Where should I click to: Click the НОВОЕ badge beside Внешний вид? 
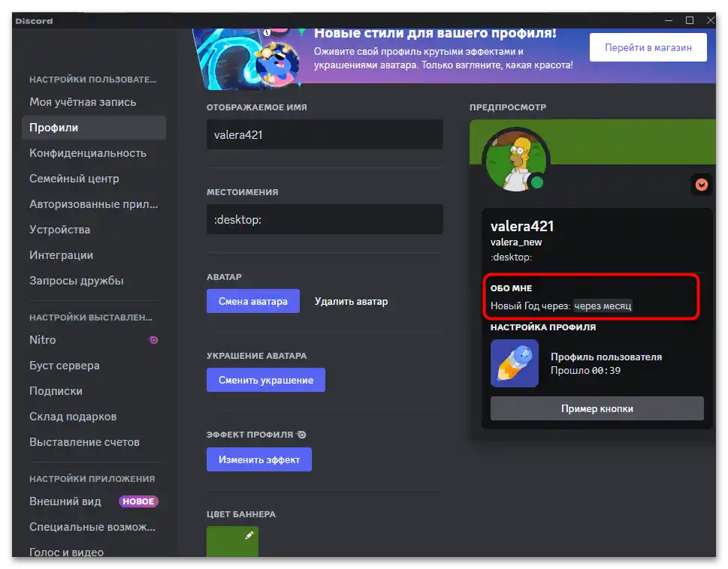(138, 501)
